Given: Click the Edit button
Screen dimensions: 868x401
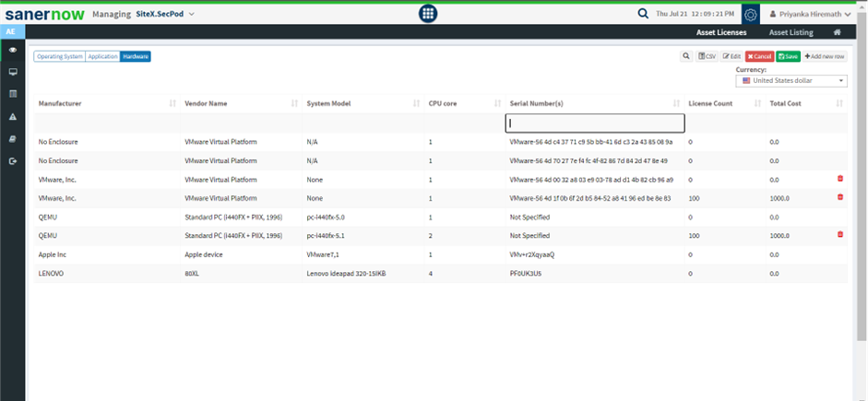Looking at the screenshot, I should 731,56.
